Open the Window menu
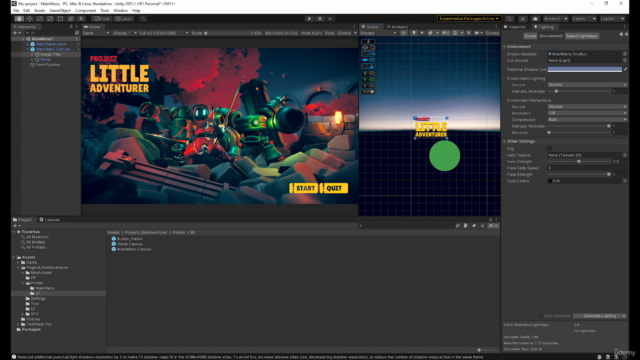Screen dimensions: 640x360 [120, 11]
